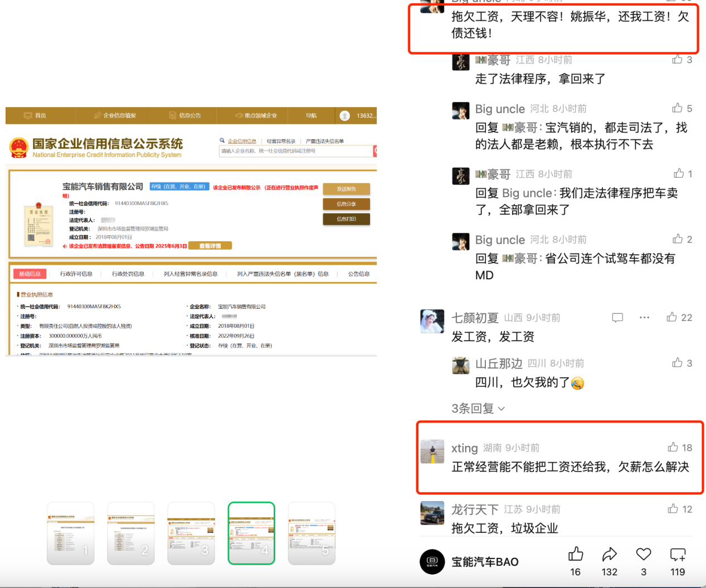Open more options on 七颜初夏's comment
This screenshot has height=588, width=706.
point(645,317)
